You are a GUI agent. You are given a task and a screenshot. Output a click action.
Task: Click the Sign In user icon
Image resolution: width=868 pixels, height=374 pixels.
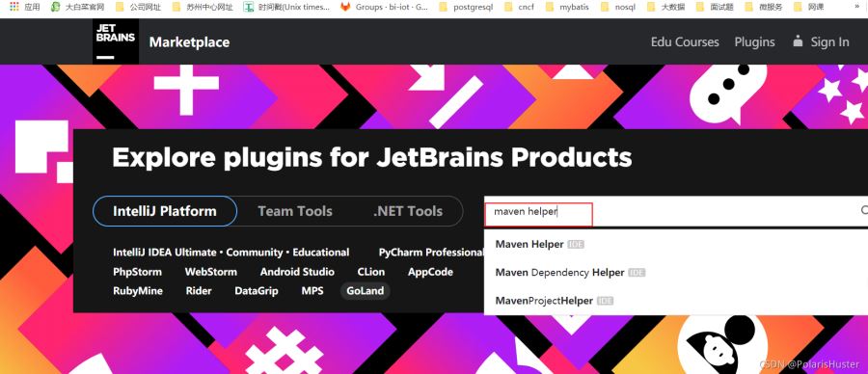tap(798, 41)
